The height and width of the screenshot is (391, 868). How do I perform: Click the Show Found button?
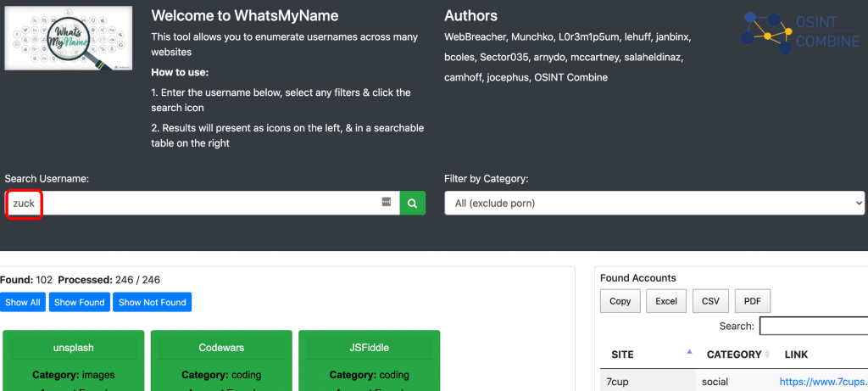coord(79,303)
